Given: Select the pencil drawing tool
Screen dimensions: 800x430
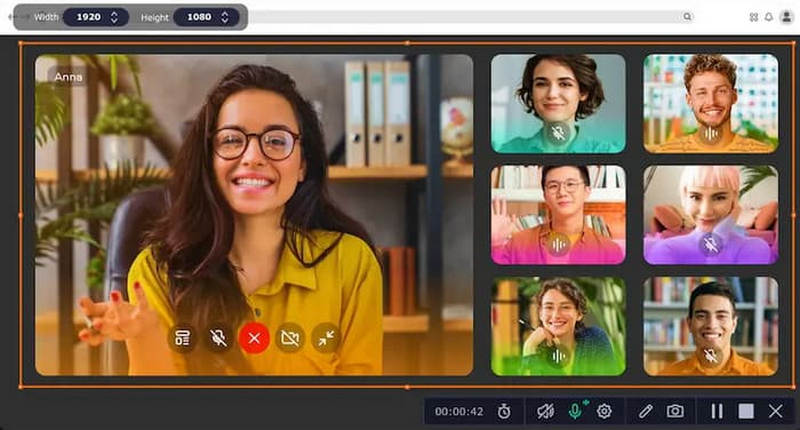Looking at the screenshot, I should tap(646, 411).
